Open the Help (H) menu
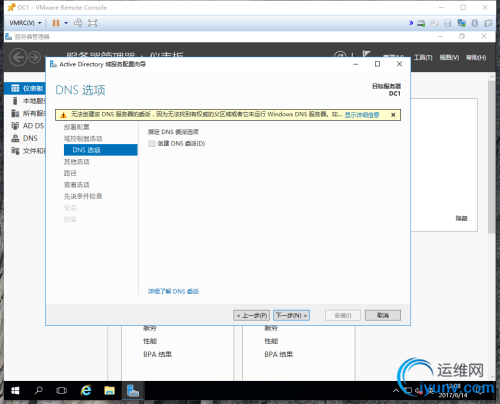Screen dimensions: 500x404 (476, 58)
